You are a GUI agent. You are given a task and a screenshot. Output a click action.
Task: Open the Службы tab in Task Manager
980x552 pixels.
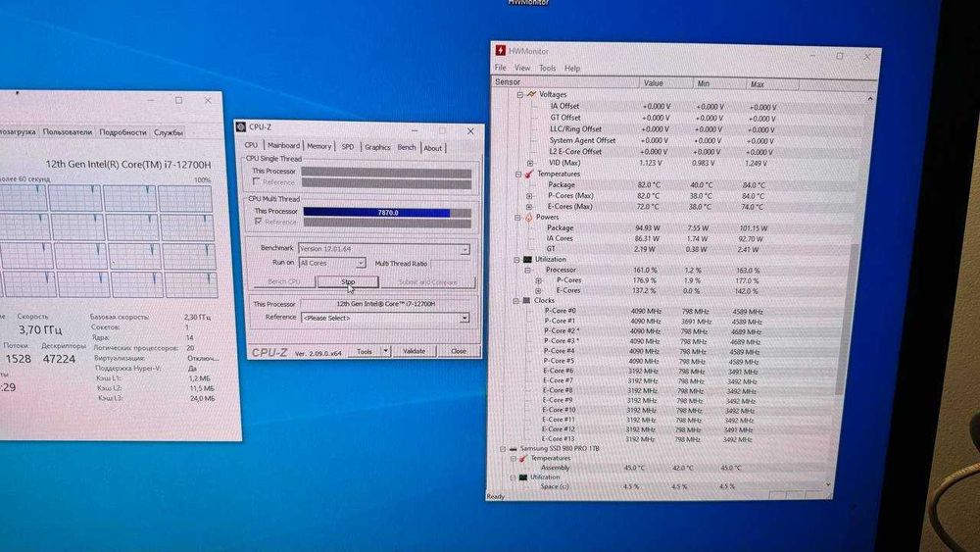[169, 132]
